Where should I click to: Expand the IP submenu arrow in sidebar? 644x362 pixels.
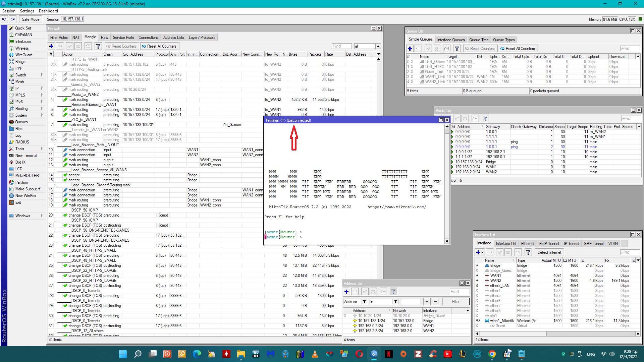(42, 88)
